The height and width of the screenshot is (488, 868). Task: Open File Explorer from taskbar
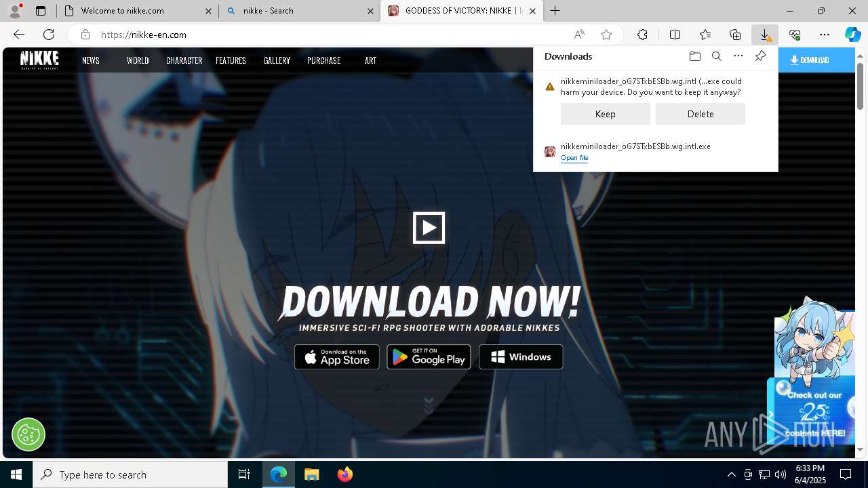(x=311, y=474)
